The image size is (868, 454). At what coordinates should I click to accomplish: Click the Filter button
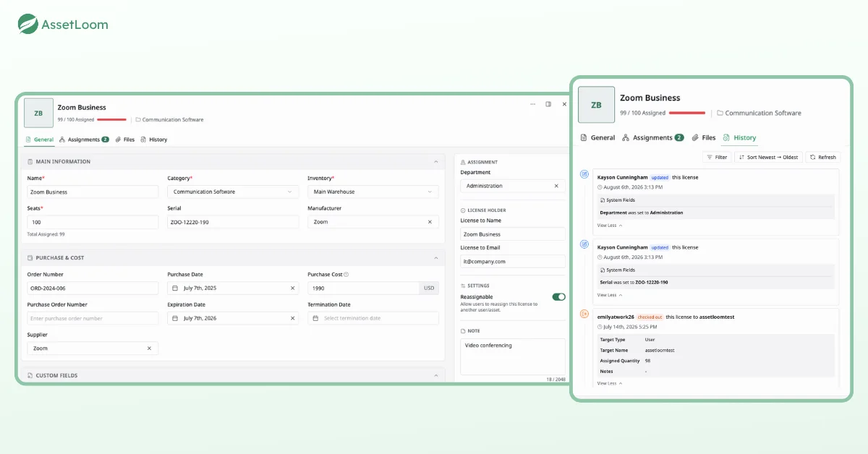click(717, 157)
